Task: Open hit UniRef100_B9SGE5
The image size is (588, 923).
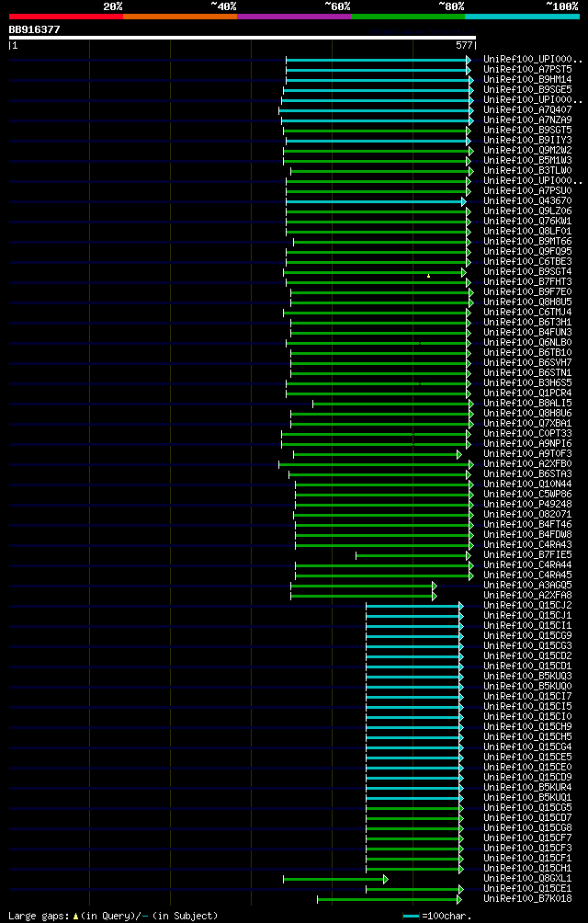Action: 527,89
